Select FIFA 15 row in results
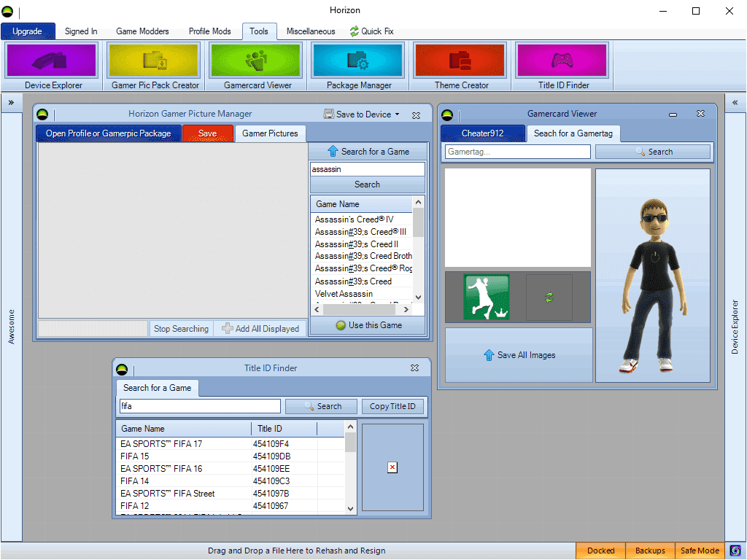 pos(231,456)
